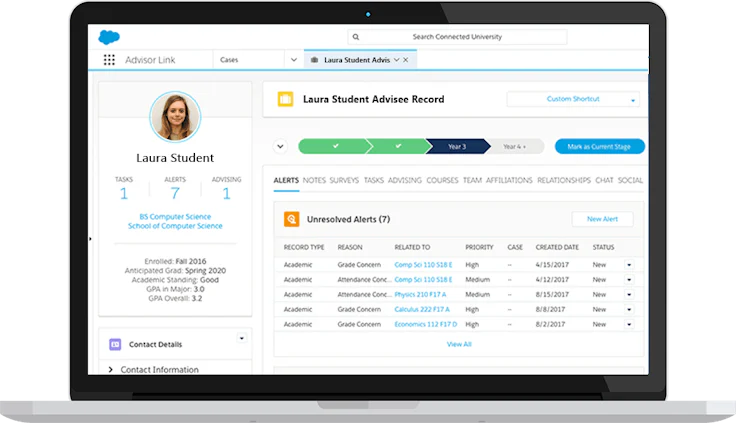Click the 'Laura Student Advisee Record' title
Image resolution: width=736 pixels, height=423 pixels.
[x=374, y=99]
